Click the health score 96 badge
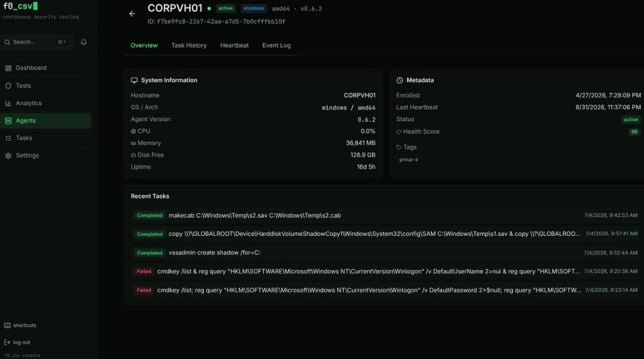 click(x=634, y=132)
